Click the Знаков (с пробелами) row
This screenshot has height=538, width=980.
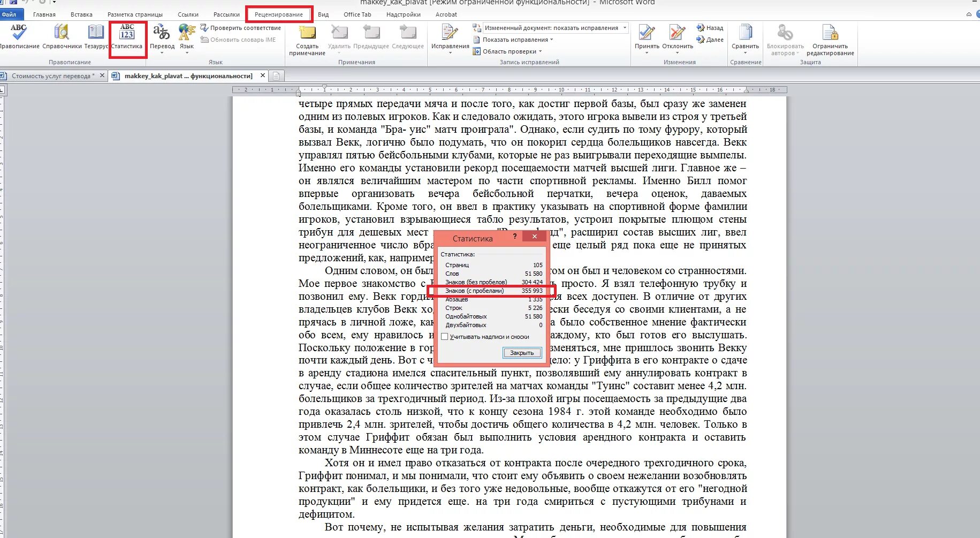[493, 291]
